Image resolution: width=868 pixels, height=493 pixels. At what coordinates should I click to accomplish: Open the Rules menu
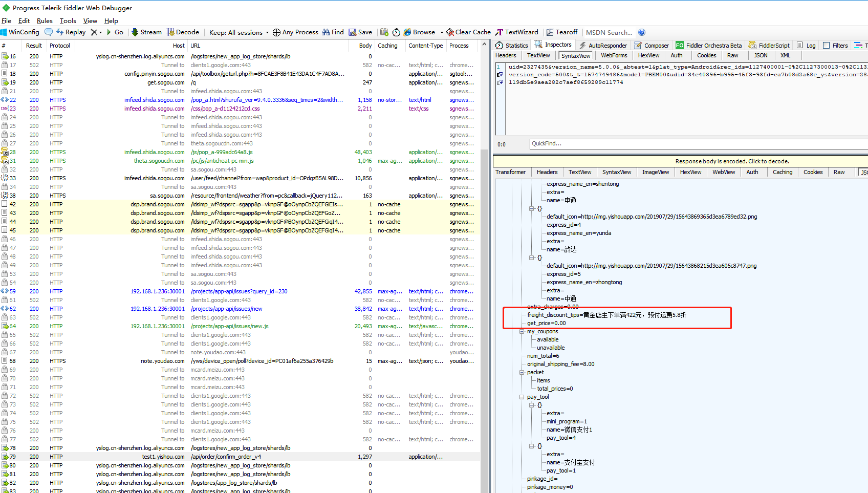click(x=45, y=20)
